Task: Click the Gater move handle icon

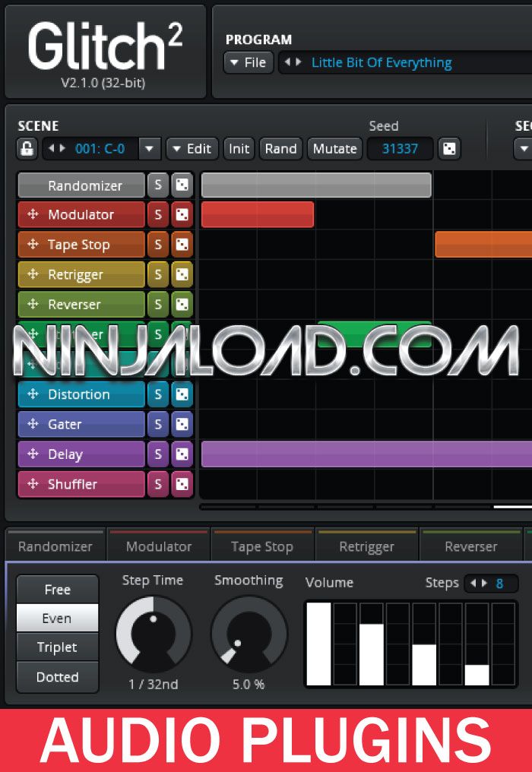Action: (x=33, y=423)
